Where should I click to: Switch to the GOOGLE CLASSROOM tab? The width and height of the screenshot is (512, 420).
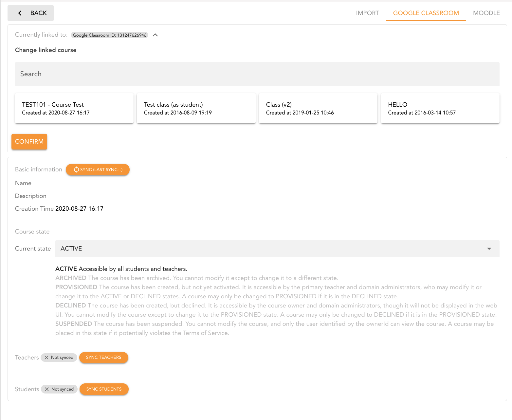point(426,13)
